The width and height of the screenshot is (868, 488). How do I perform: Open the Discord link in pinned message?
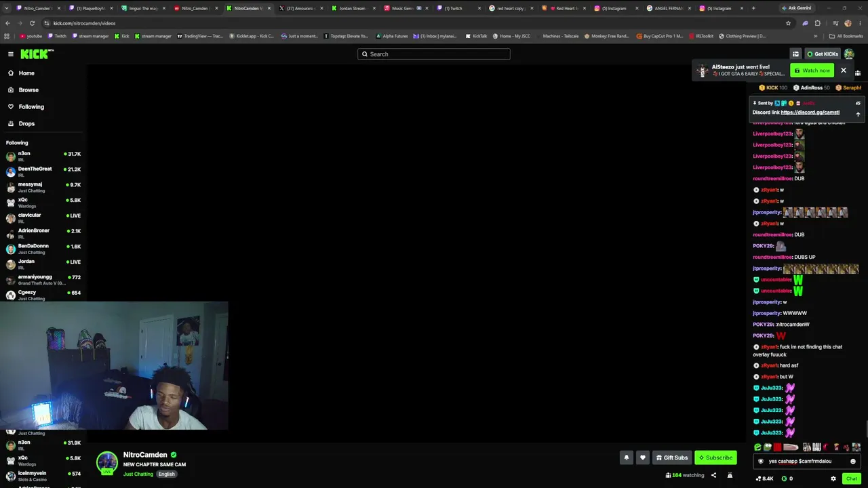(810, 113)
